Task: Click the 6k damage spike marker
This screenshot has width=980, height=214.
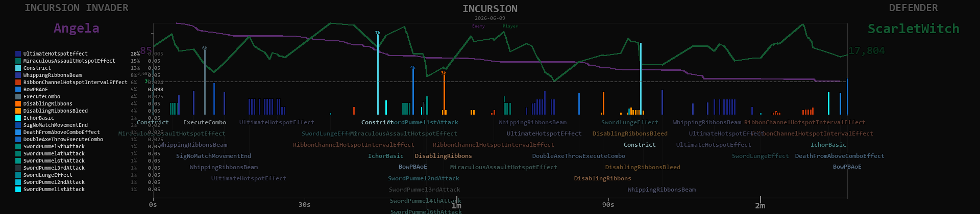Action: coord(205,48)
